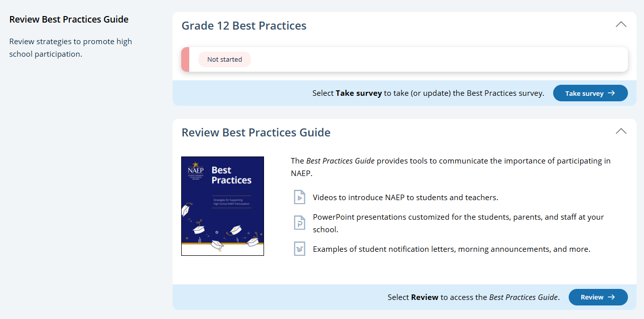
Task: Click the arrow on Take survey button
Action: pos(611,93)
